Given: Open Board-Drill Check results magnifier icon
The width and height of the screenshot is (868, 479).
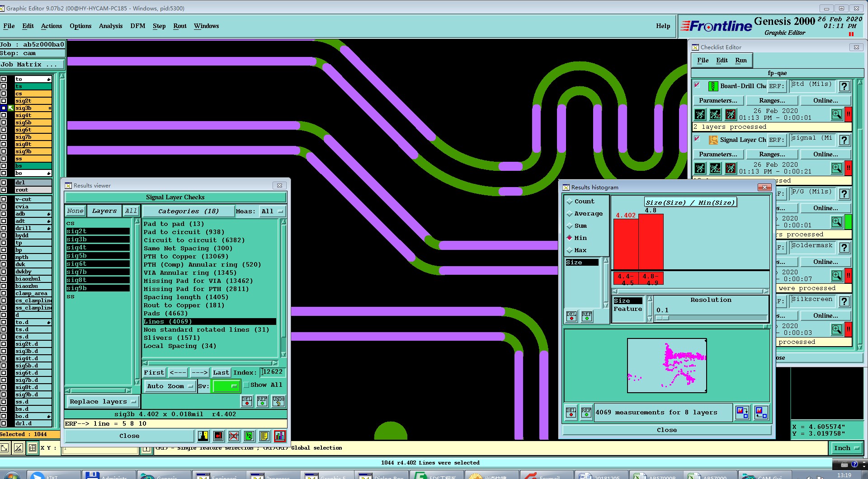Looking at the screenshot, I should pyautogui.click(x=837, y=114).
